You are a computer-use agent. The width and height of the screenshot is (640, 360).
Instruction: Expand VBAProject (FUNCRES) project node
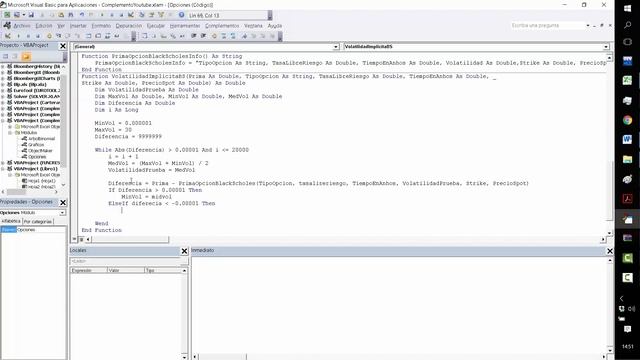click(3, 163)
